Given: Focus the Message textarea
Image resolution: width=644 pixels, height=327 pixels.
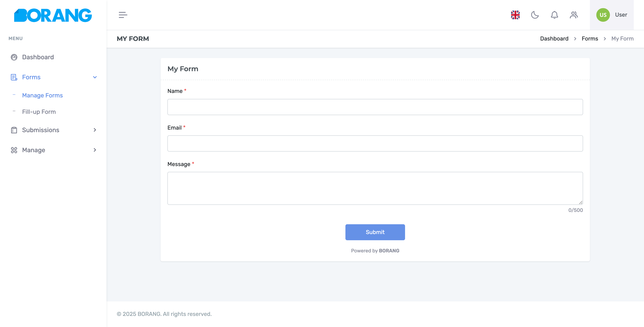Looking at the screenshot, I should 375,188.
